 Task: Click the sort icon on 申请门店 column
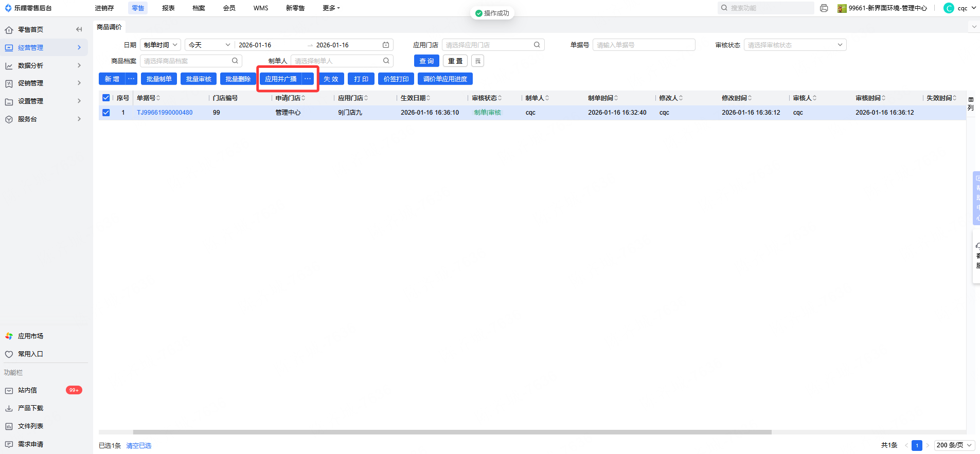pyautogui.click(x=304, y=98)
